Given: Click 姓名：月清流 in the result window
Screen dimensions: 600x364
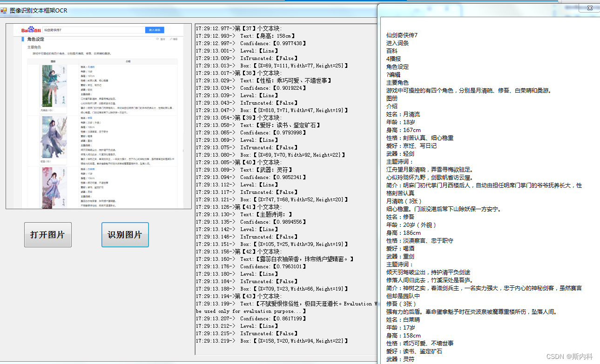Looking at the screenshot, I should (403, 114).
